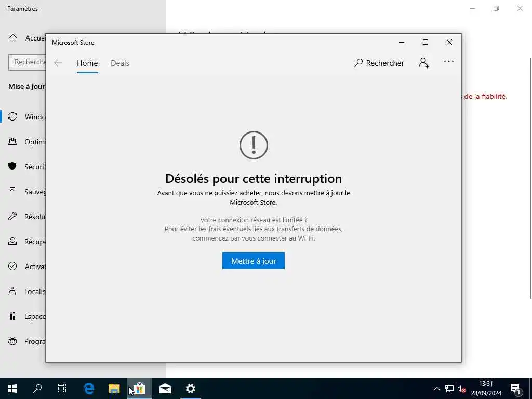Image resolution: width=532 pixels, height=399 pixels.
Task: Select Windows Update sync icon in Paramètres sidebar
Action: point(12,117)
